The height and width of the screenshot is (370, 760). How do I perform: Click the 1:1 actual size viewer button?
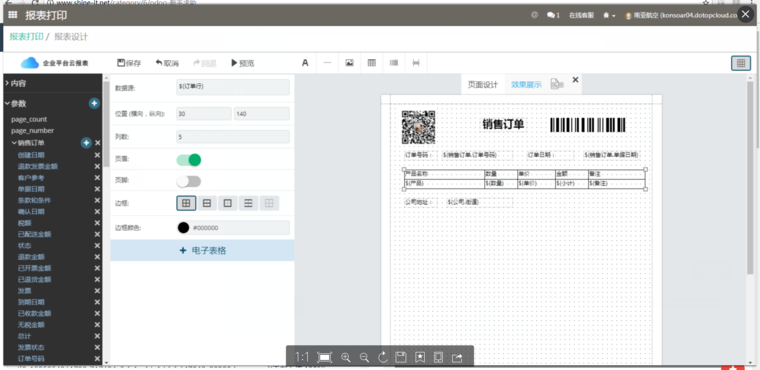coord(301,357)
